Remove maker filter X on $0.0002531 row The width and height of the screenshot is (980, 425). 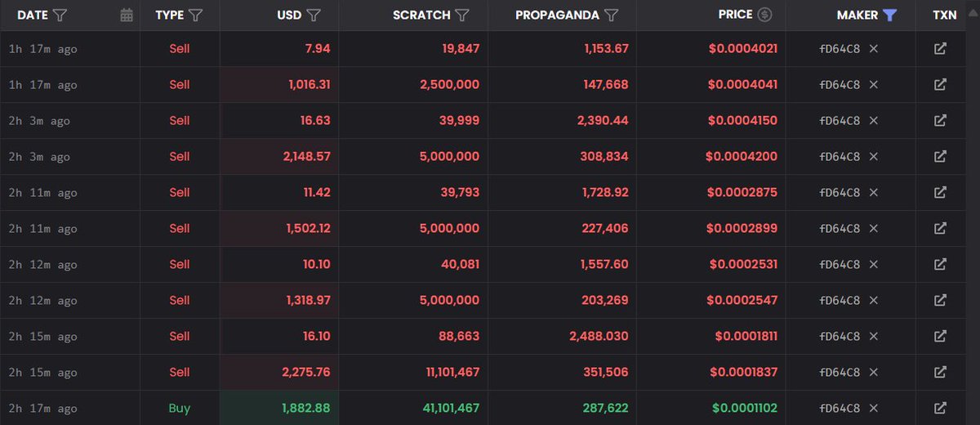pyautogui.click(x=873, y=265)
